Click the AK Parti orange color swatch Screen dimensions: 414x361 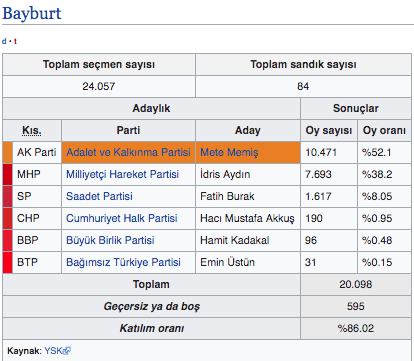point(8,153)
